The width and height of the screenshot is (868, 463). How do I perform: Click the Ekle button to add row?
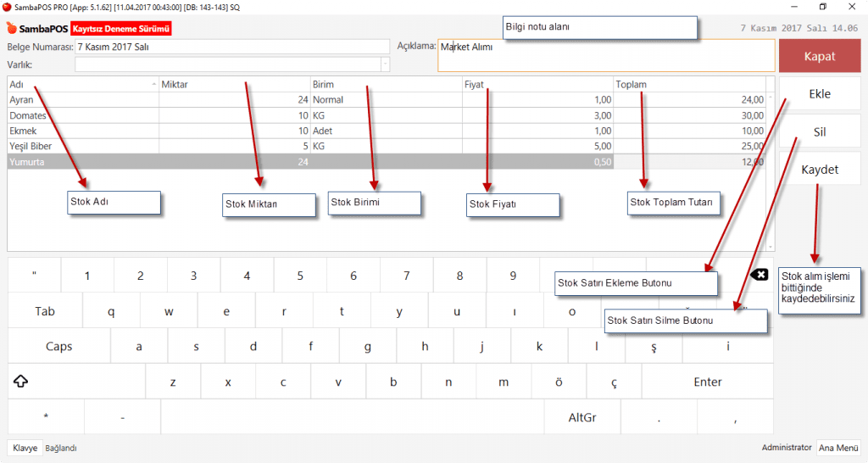coord(819,94)
